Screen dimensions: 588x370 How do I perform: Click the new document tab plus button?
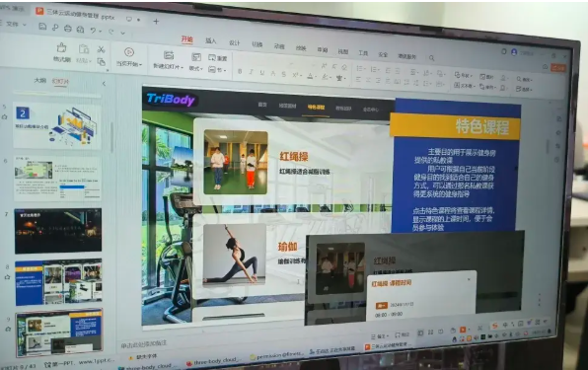[156, 22]
